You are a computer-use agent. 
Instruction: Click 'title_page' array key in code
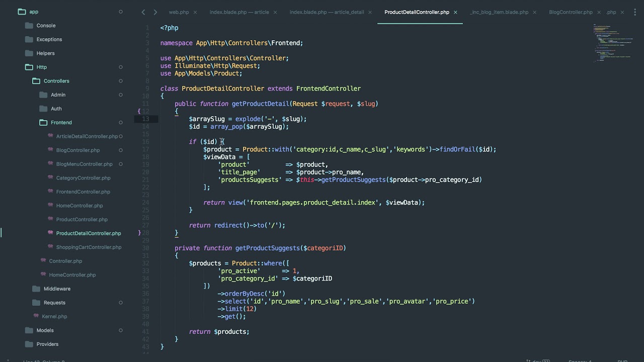[x=239, y=172]
